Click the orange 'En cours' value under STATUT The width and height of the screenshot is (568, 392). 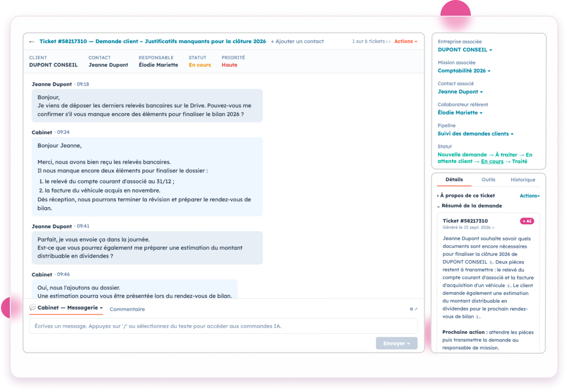click(x=200, y=65)
